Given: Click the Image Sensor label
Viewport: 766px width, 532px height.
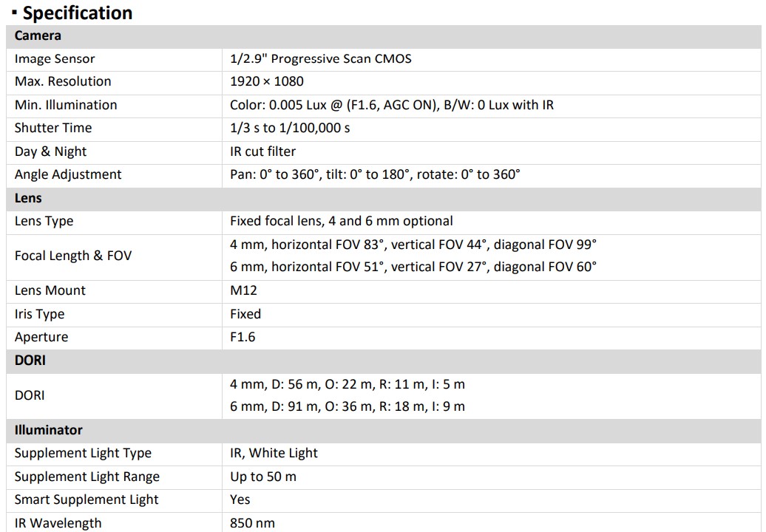Looking at the screenshot, I should coord(55,59).
